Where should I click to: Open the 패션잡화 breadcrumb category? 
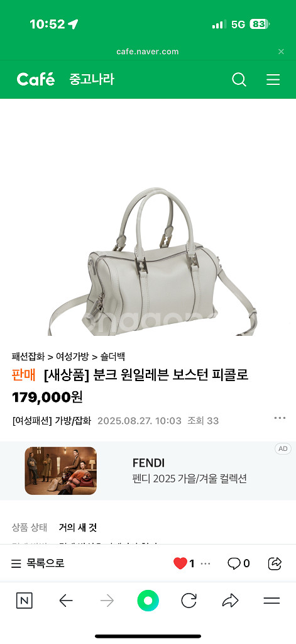[28, 357]
